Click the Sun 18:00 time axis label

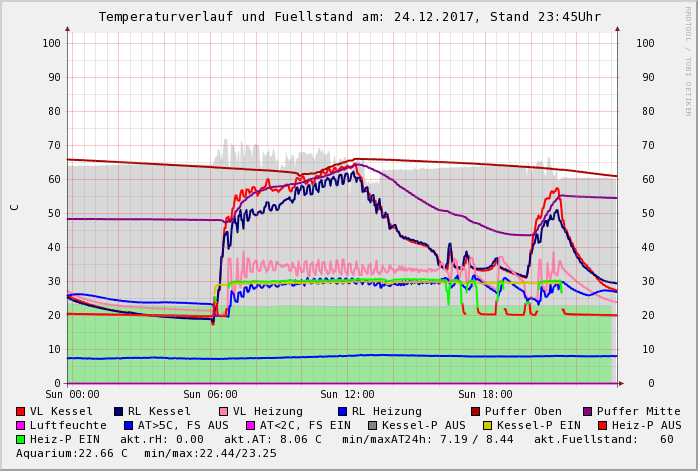point(485,394)
